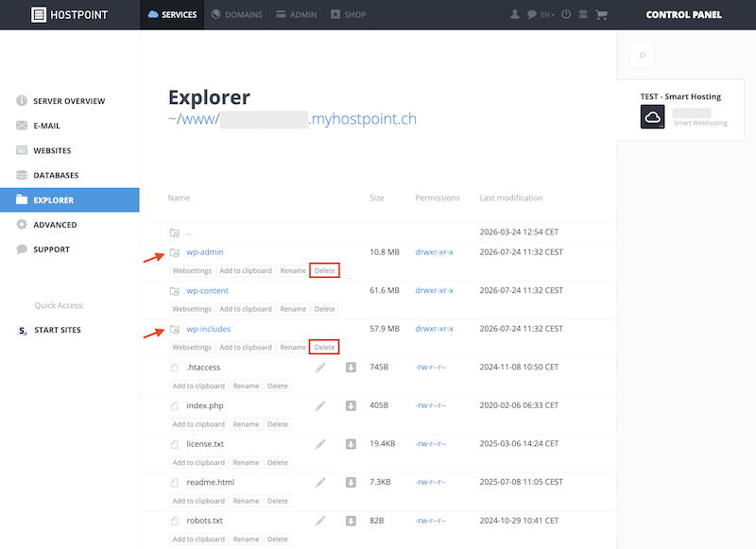756x549 pixels.
Task: Download .htaccess via arrow icon
Action: [x=351, y=368]
